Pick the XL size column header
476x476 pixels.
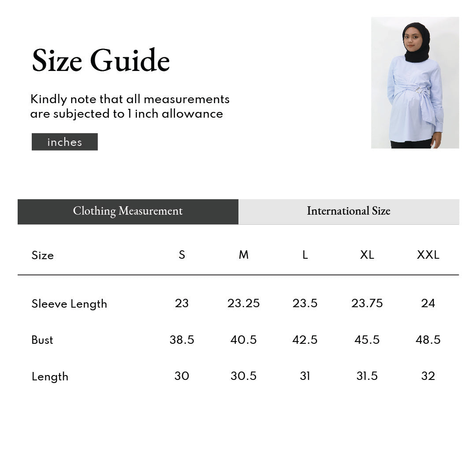367,255
